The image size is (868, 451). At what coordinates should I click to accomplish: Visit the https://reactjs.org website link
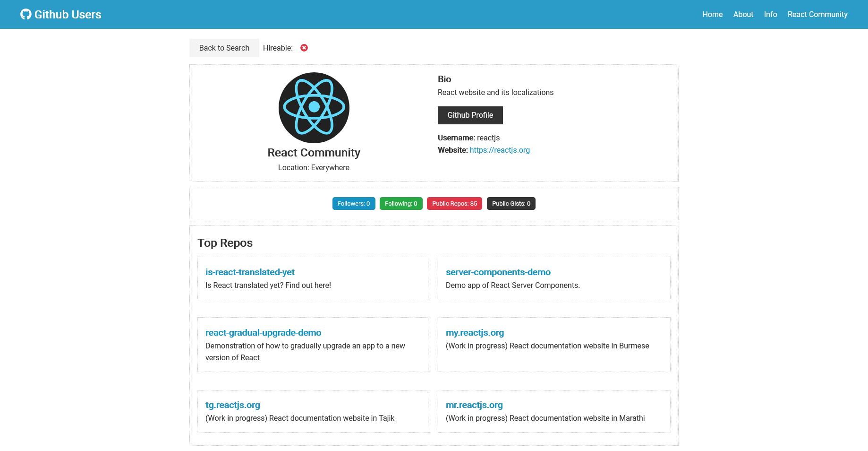coord(500,150)
